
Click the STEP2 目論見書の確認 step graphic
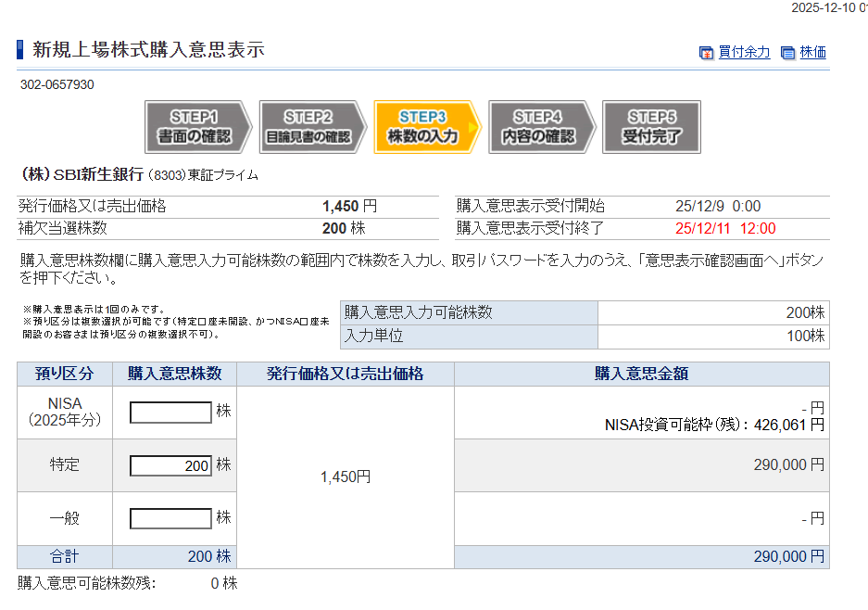[311, 127]
